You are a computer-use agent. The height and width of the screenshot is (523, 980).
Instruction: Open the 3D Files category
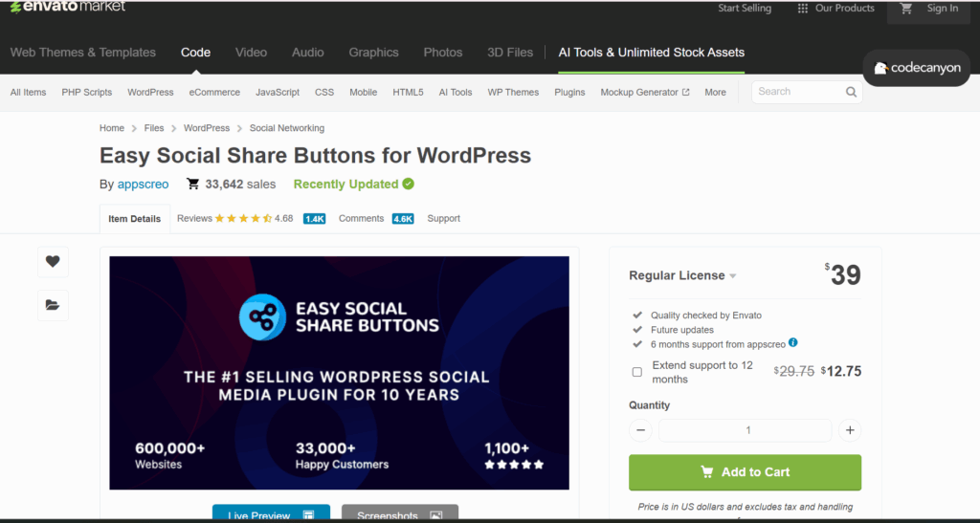[510, 53]
